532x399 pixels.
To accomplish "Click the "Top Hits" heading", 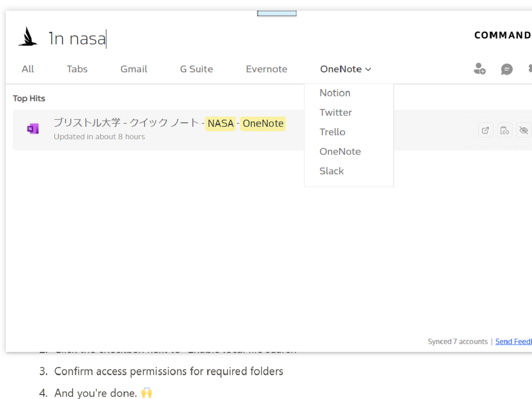I will pos(29,98).
